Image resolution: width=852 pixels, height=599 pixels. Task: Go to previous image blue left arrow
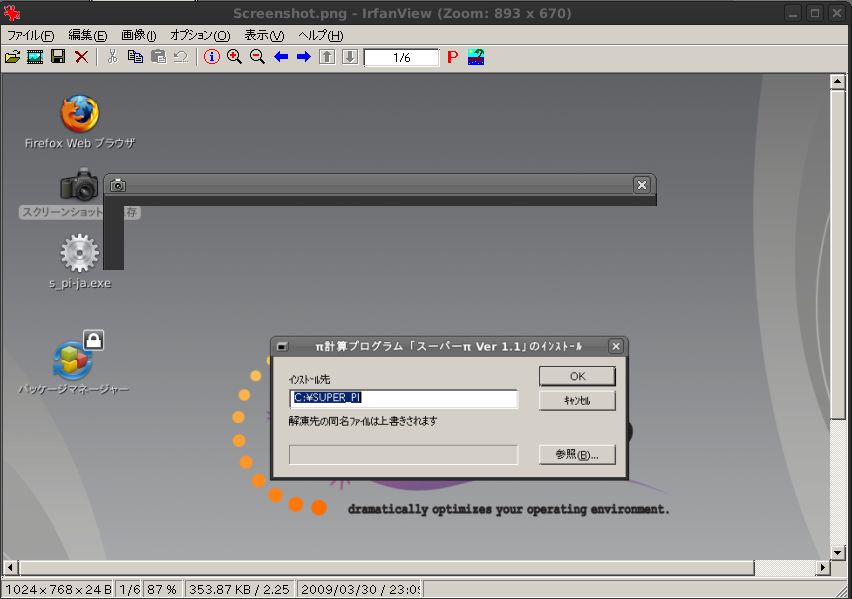[280, 57]
